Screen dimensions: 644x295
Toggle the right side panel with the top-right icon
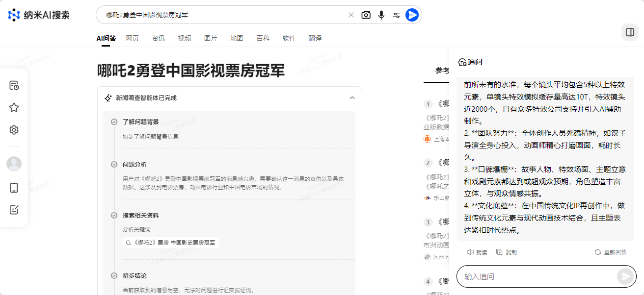point(631,32)
